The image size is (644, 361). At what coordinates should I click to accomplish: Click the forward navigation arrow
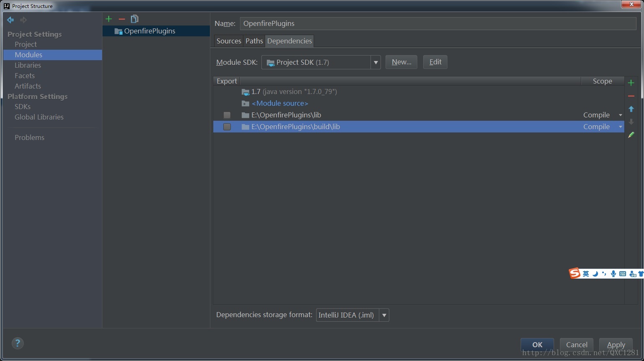(x=23, y=20)
